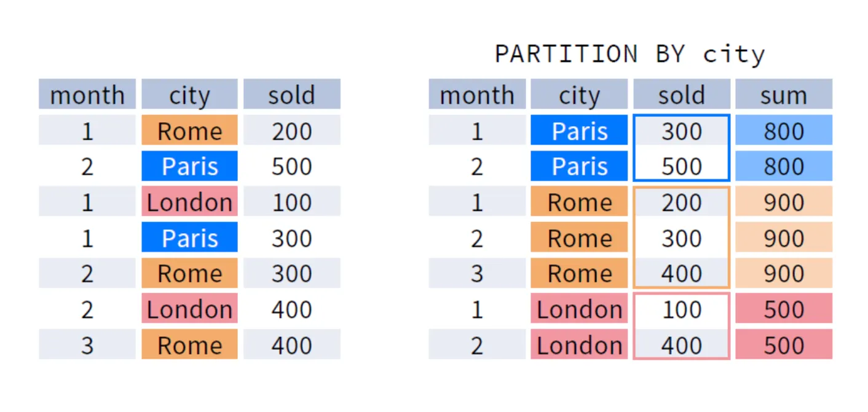Click the blue-outlined 500 sold cell
This screenshot has width=868, height=412.
[x=681, y=167]
